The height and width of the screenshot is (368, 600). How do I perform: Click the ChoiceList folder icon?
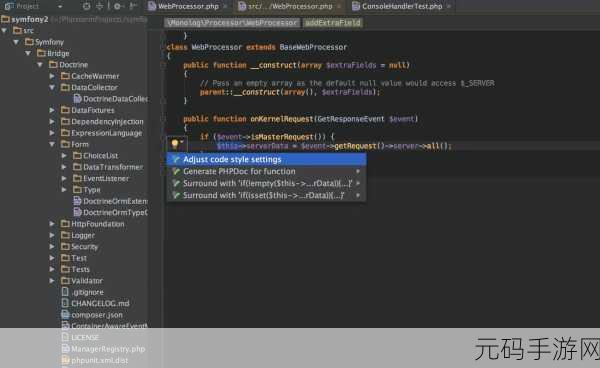77,155
